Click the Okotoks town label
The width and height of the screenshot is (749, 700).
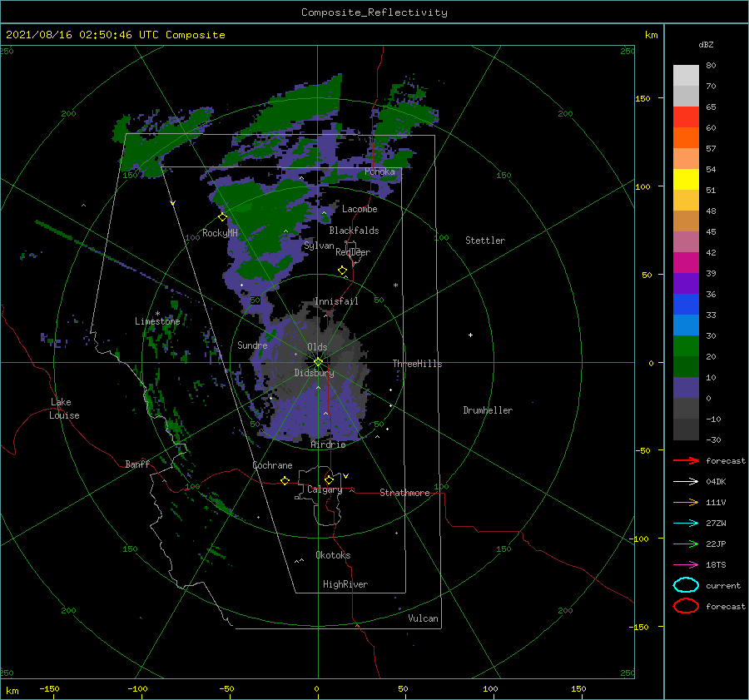333,555
